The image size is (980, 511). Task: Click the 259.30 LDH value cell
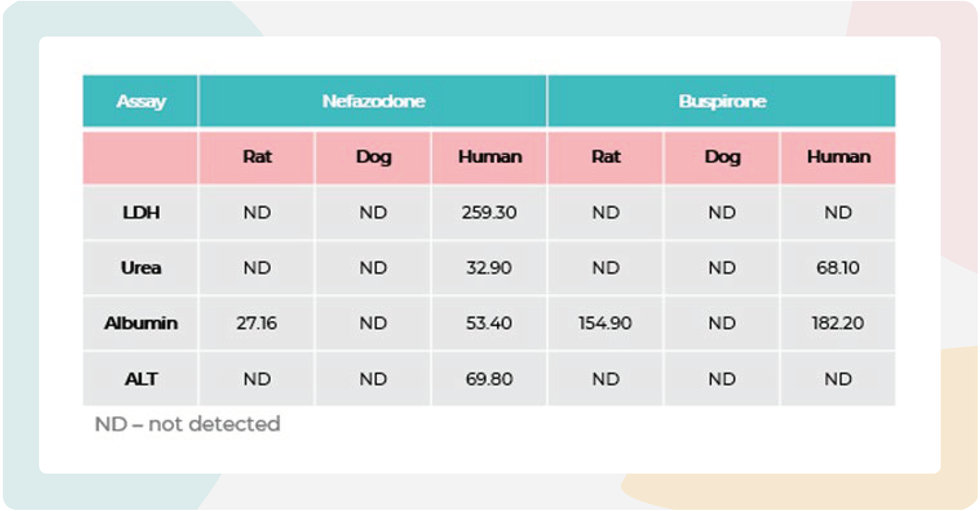click(489, 212)
